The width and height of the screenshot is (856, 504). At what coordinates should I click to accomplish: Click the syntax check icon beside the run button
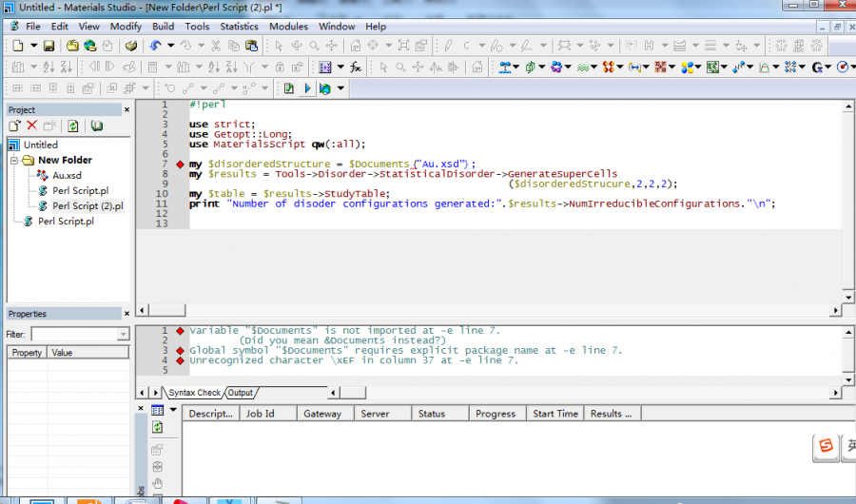tap(289, 88)
